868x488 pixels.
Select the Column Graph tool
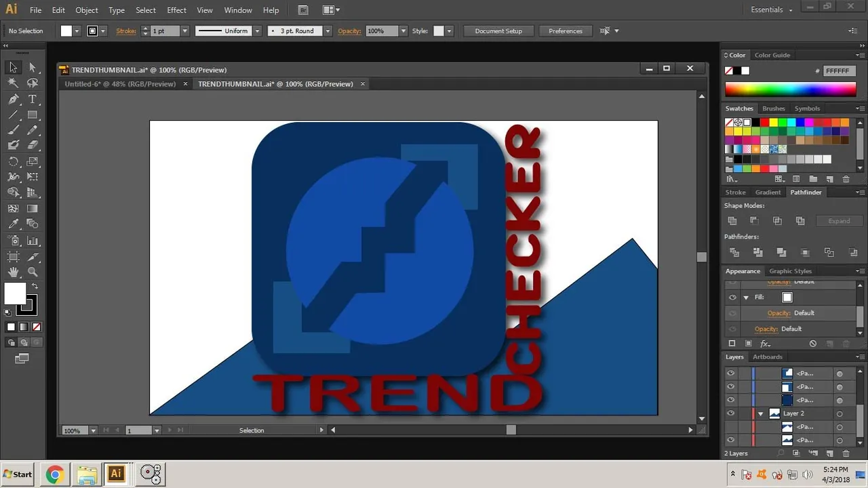click(32, 241)
